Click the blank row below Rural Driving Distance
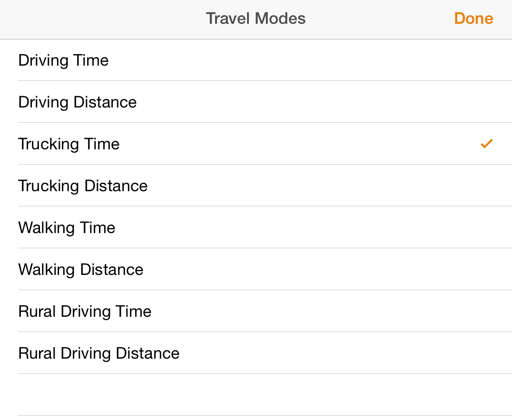 click(256, 394)
